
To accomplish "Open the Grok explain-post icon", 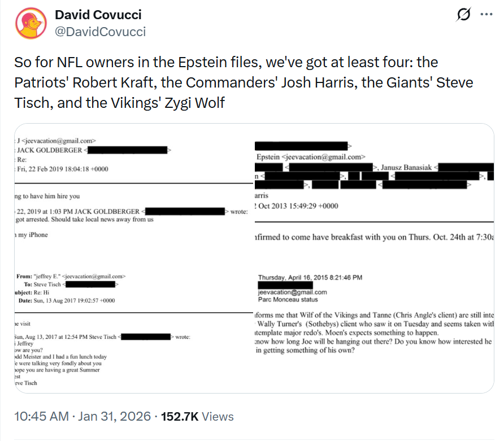I will pyautogui.click(x=463, y=15).
